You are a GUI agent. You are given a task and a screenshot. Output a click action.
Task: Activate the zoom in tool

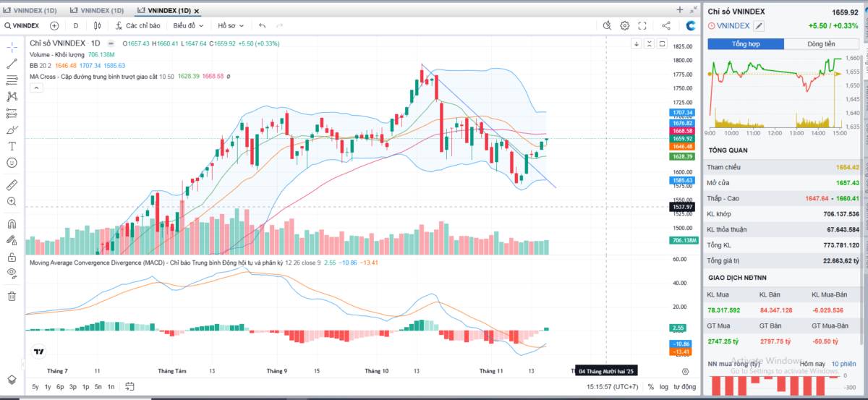coord(12,201)
